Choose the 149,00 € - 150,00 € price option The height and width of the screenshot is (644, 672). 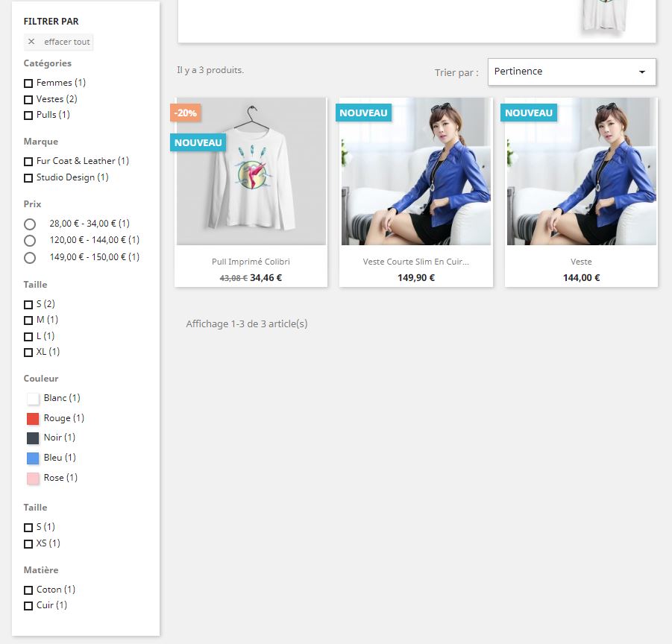tap(30, 258)
